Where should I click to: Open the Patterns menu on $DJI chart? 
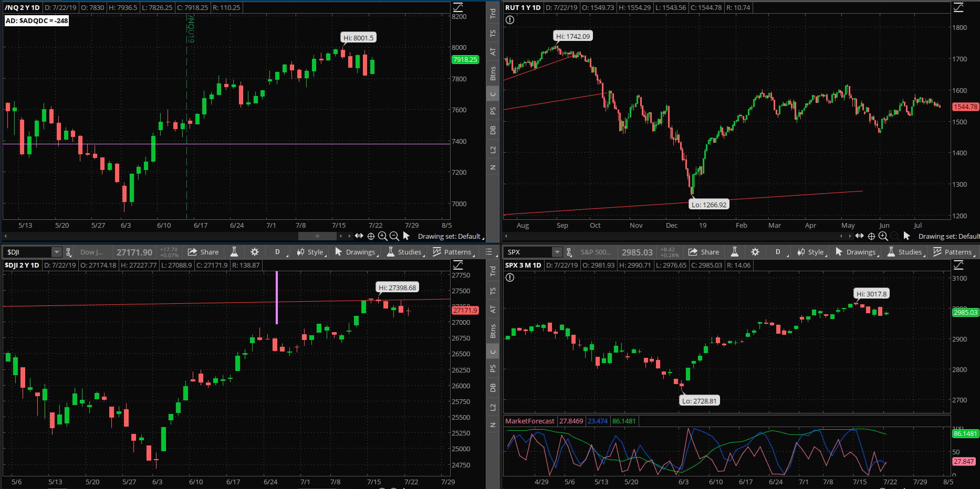tap(453, 252)
